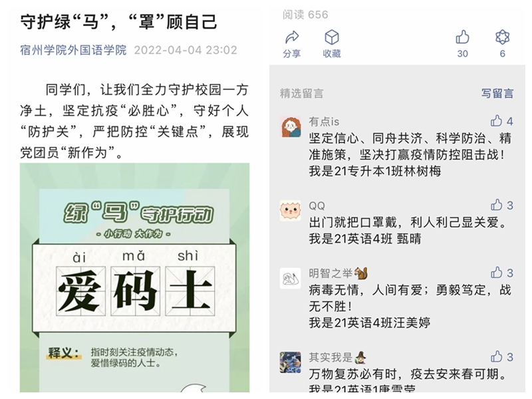This screenshot has height=399, width=532.
Task: Tap the article title 守护绿“马”
Action: coord(119,22)
